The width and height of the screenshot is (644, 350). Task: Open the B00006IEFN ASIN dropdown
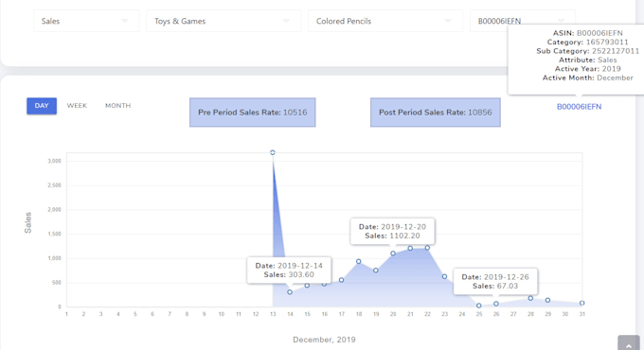tap(523, 21)
